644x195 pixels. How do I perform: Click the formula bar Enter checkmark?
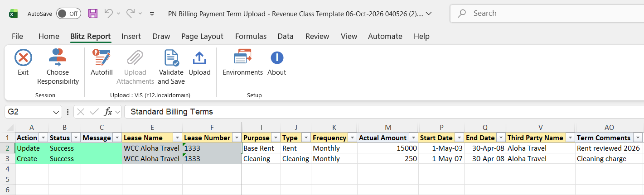(94, 112)
